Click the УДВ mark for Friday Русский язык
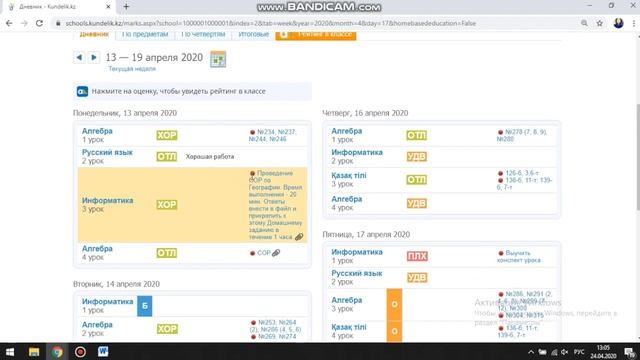This screenshot has height=360, width=640. click(417, 278)
